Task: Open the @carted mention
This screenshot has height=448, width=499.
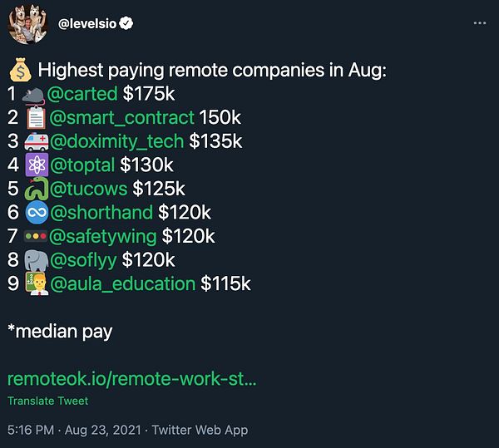Action: click(87, 94)
